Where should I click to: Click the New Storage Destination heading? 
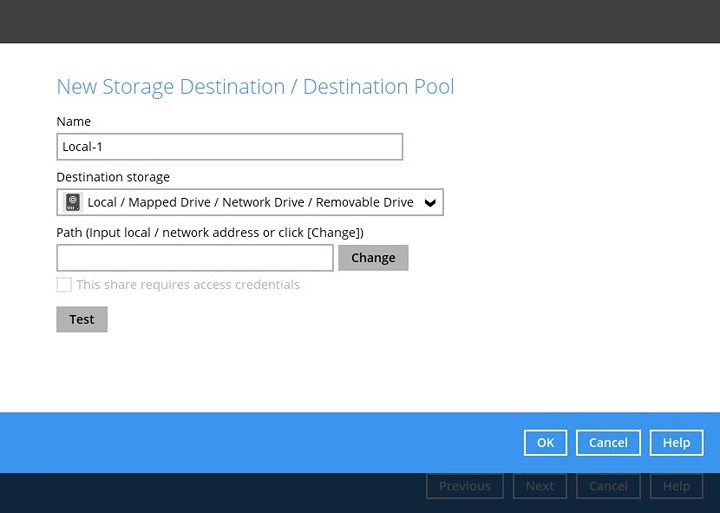(x=255, y=87)
